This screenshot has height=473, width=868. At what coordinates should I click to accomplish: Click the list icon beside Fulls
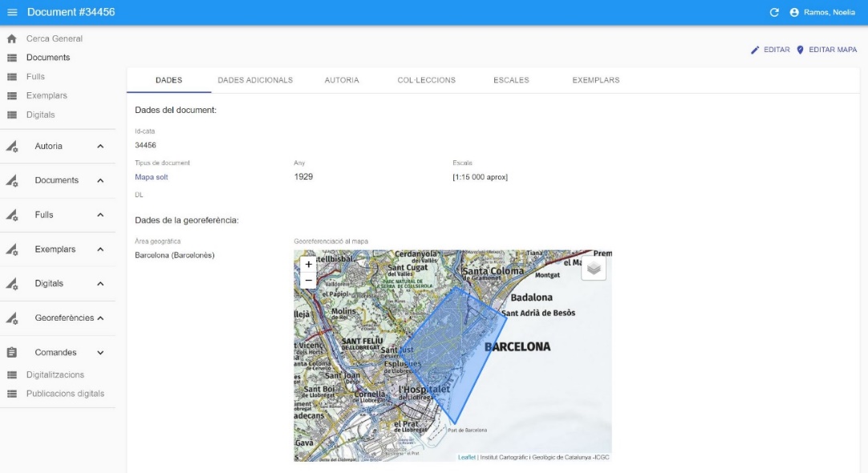11,77
